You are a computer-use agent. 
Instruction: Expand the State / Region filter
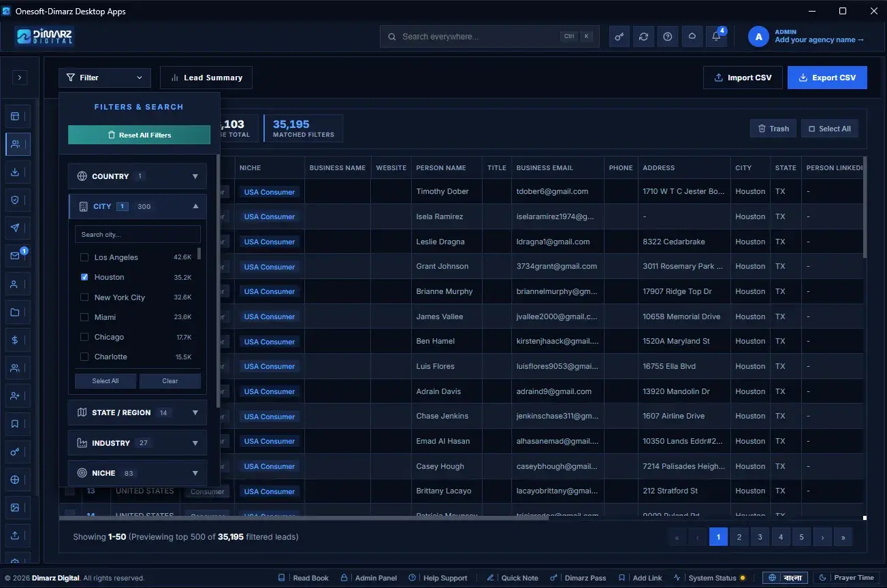coord(138,412)
